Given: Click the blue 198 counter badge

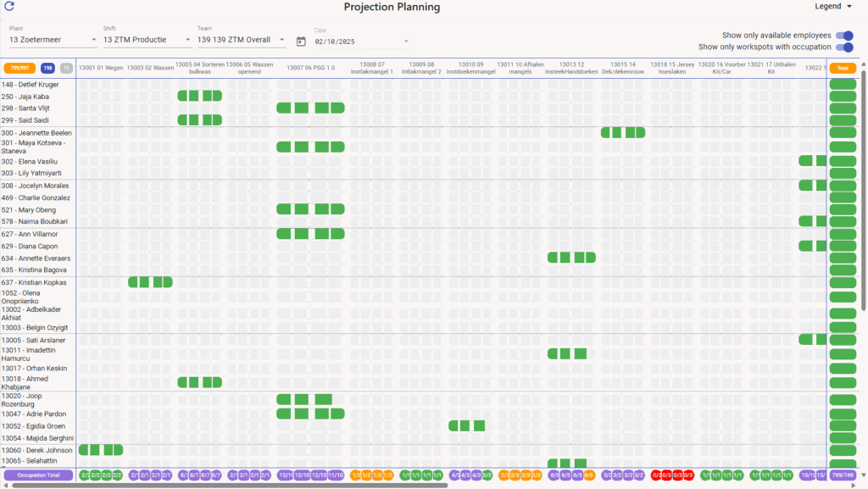Looking at the screenshot, I should [47, 68].
